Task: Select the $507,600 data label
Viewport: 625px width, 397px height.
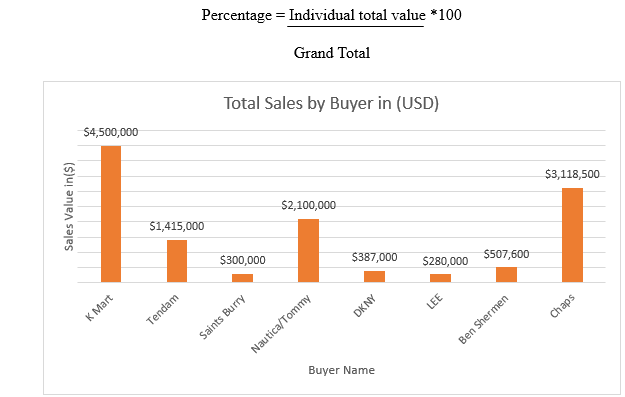Action: [506, 254]
